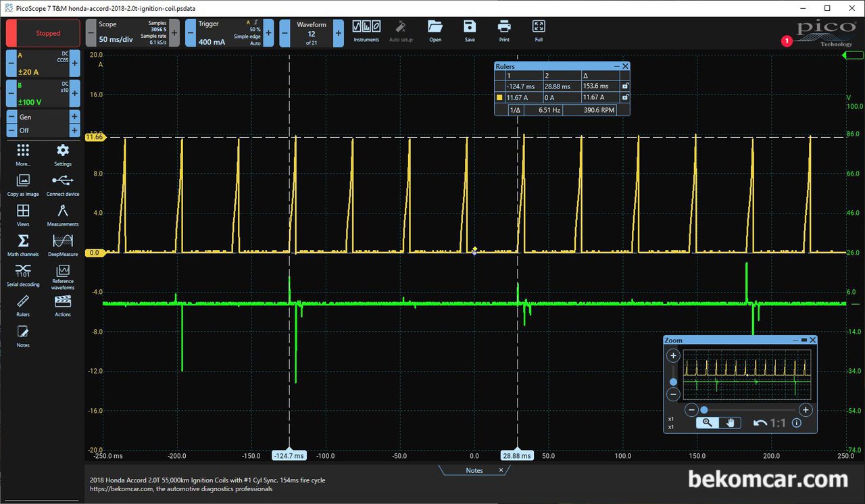The image size is (865, 504).
Task: Undo the last zoom step
Action: pos(760,423)
